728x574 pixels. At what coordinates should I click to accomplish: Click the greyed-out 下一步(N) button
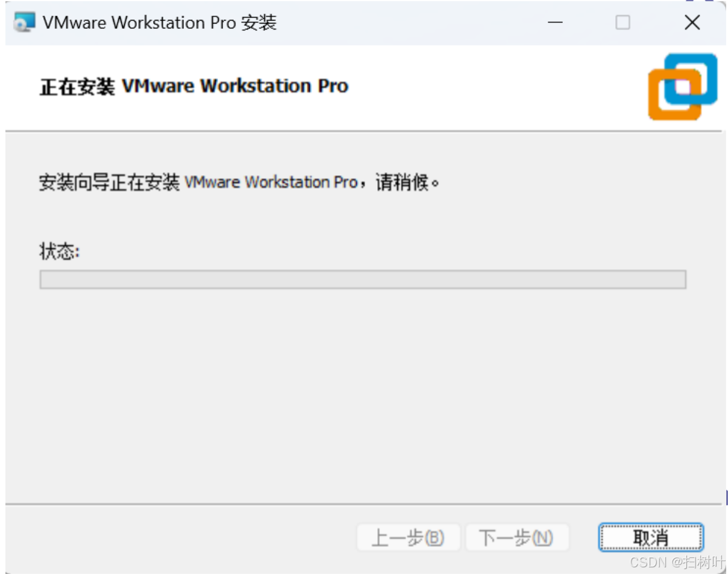(517, 537)
